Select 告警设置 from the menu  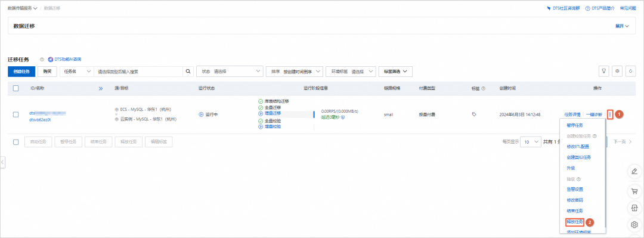click(575, 190)
